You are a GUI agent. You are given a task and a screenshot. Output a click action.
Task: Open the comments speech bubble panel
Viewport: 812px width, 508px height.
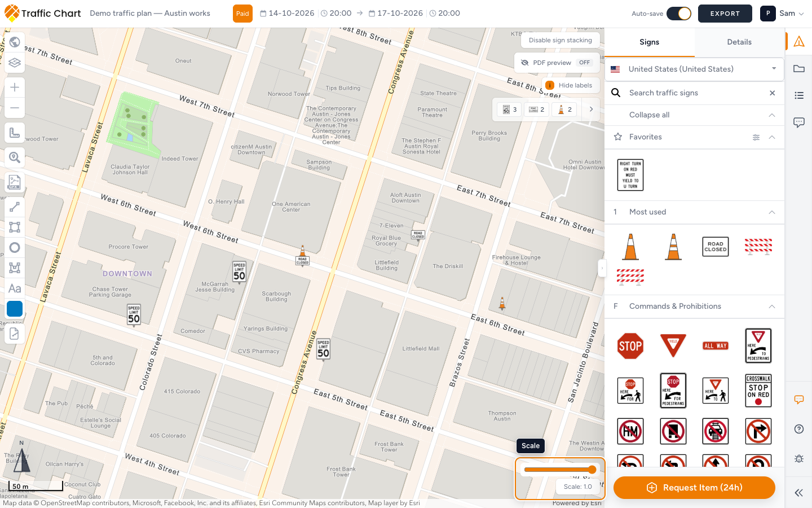click(799, 122)
